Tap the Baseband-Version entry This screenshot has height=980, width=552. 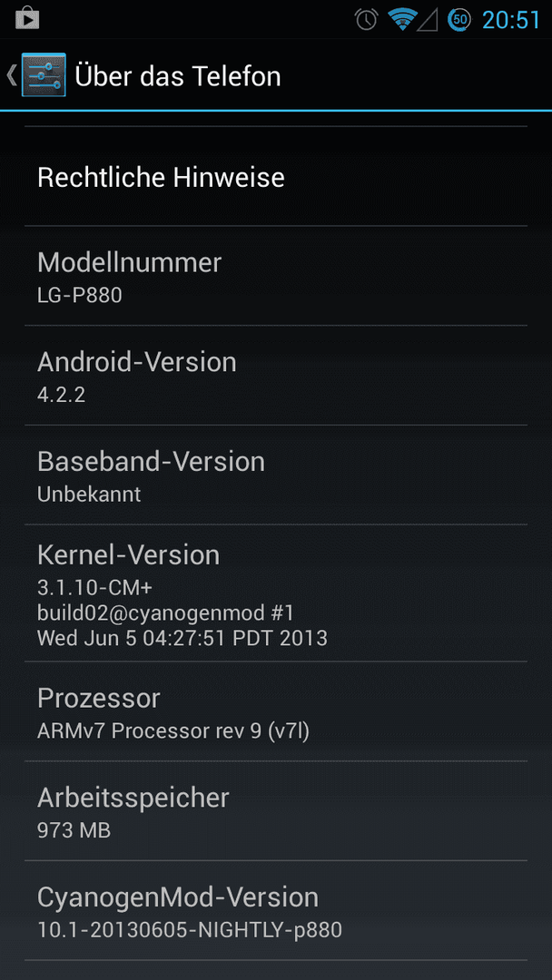[x=276, y=475]
